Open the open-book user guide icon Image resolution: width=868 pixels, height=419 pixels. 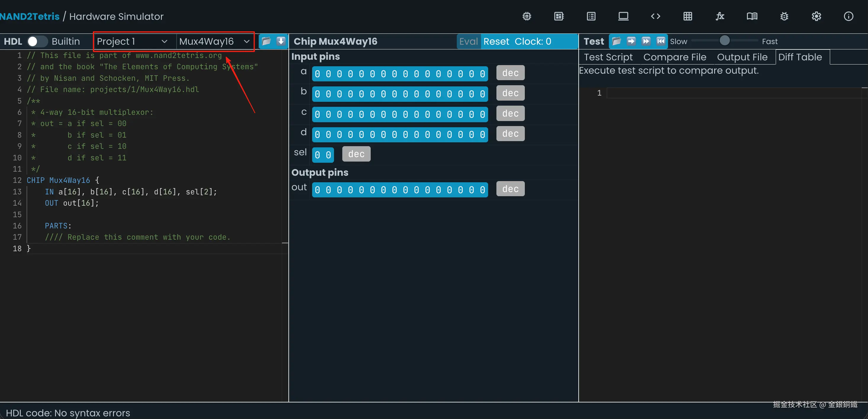click(752, 16)
